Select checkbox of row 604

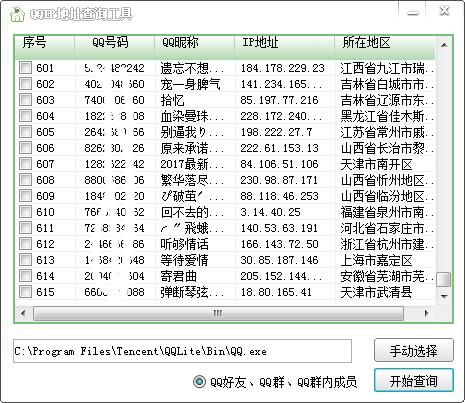coord(25,115)
